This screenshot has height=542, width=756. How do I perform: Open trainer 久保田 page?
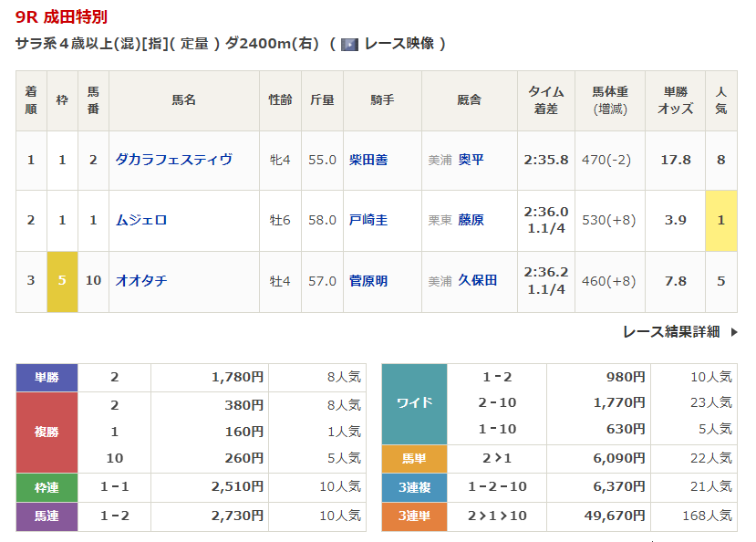point(477,281)
